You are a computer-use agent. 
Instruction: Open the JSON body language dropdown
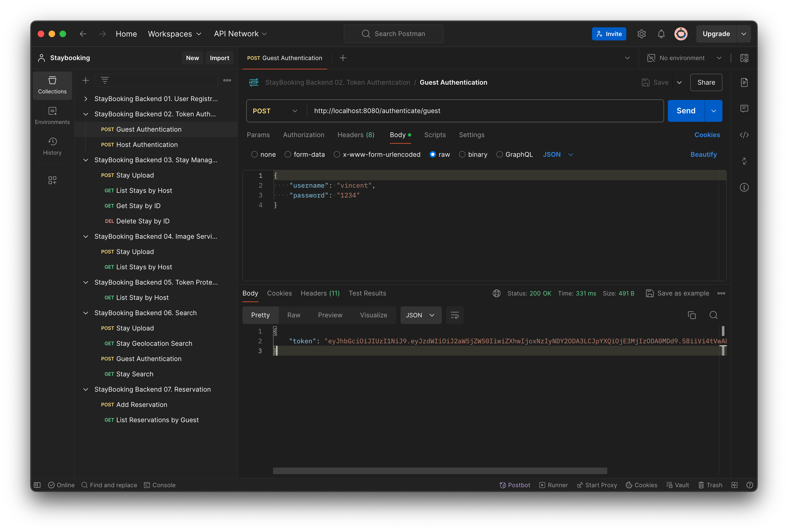558,154
